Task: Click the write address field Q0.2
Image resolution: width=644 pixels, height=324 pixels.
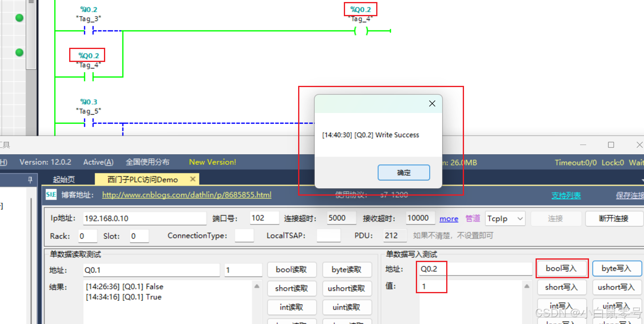Action: [475, 269]
